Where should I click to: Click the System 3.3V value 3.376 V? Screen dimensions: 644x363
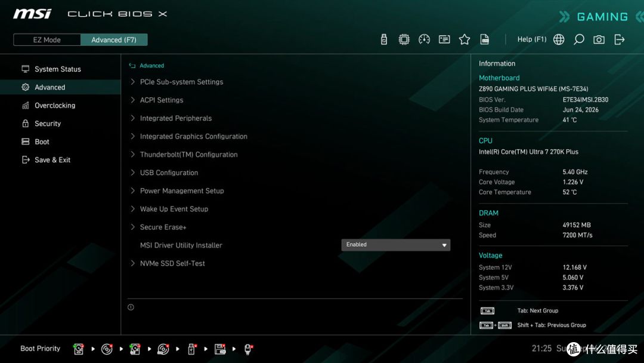click(x=572, y=287)
